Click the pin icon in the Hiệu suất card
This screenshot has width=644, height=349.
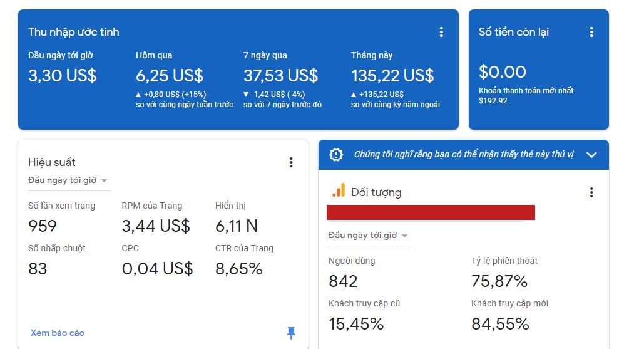pos(291,333)
